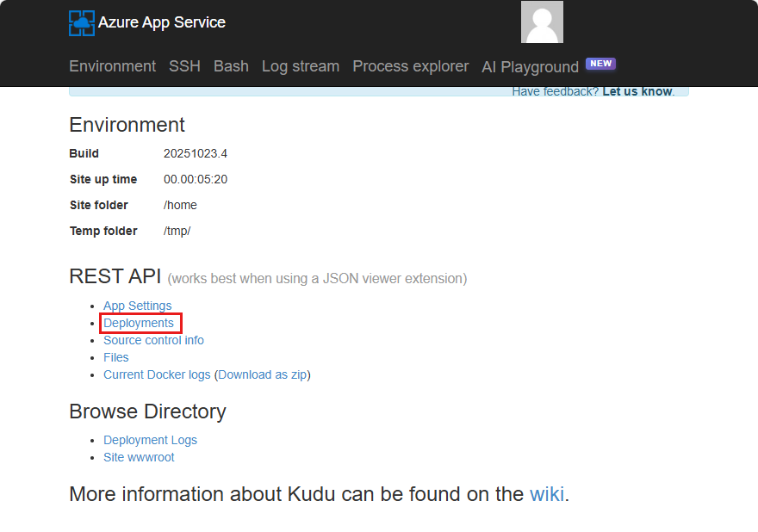Image resolution: width=758 pixels, height=532 pixels.
Task: Click the 'Let us know' feedback link
Action: tap(638, 91)
